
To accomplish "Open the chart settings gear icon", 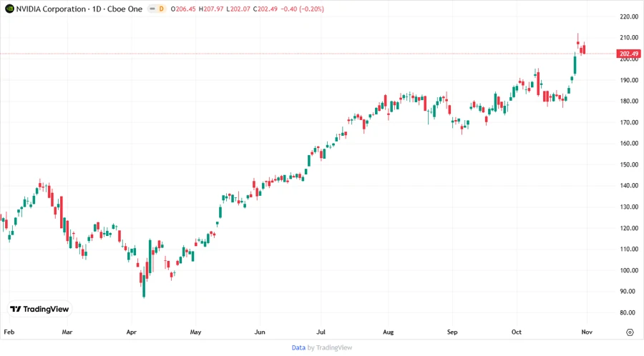I will (630, 332).
